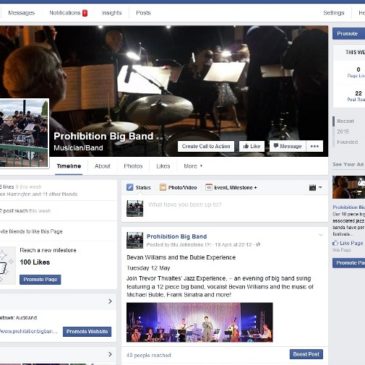Open the composer identity selector dropdown
Image resolution: width=365 pixels, height=365 pixels.
(315, 188)
